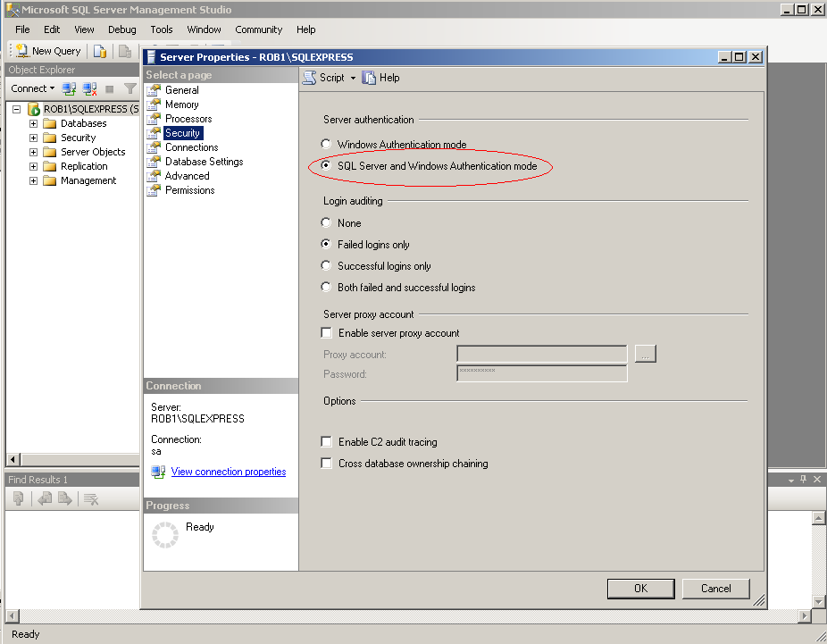Expand the Databases tree node
Viewport: 827px width, 644px height.
[33, 123]
